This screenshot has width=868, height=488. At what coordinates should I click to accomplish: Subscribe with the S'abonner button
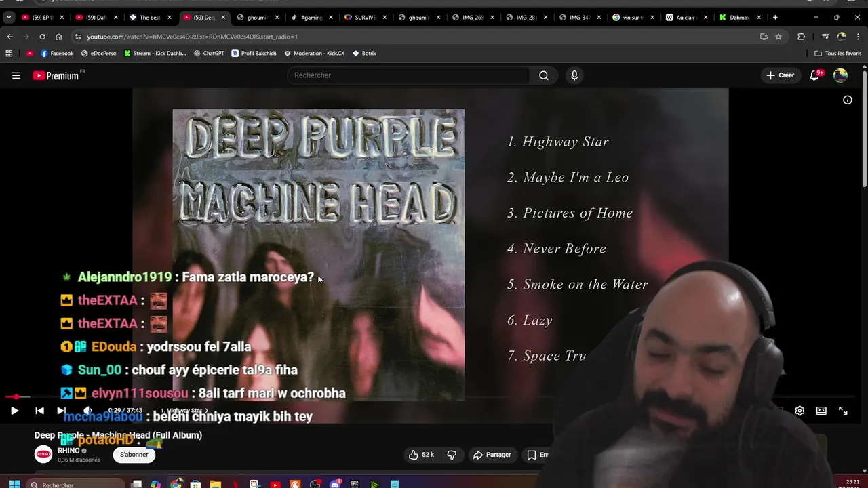click(134, 455)
